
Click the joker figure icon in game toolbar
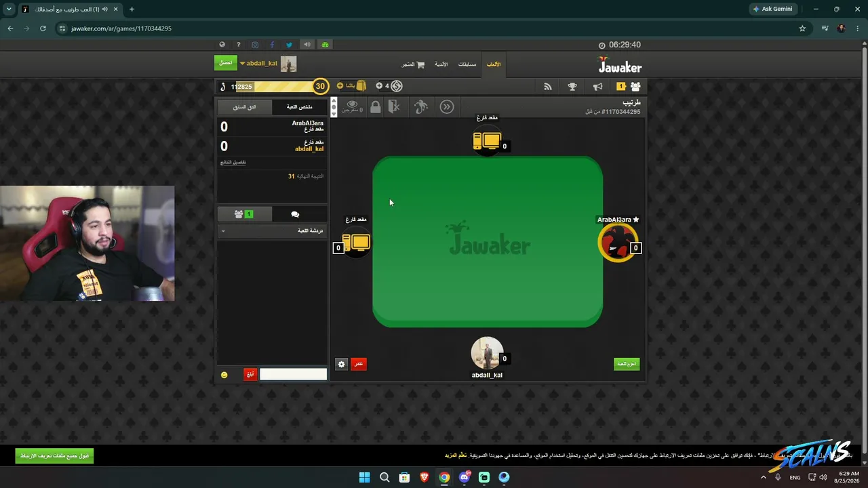tap(421, 106)
